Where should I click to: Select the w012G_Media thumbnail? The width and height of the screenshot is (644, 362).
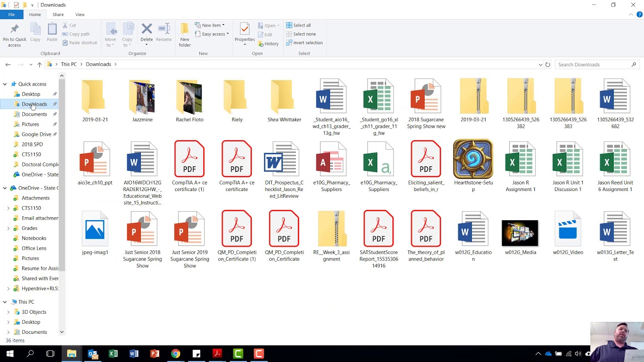click(521, 234)
